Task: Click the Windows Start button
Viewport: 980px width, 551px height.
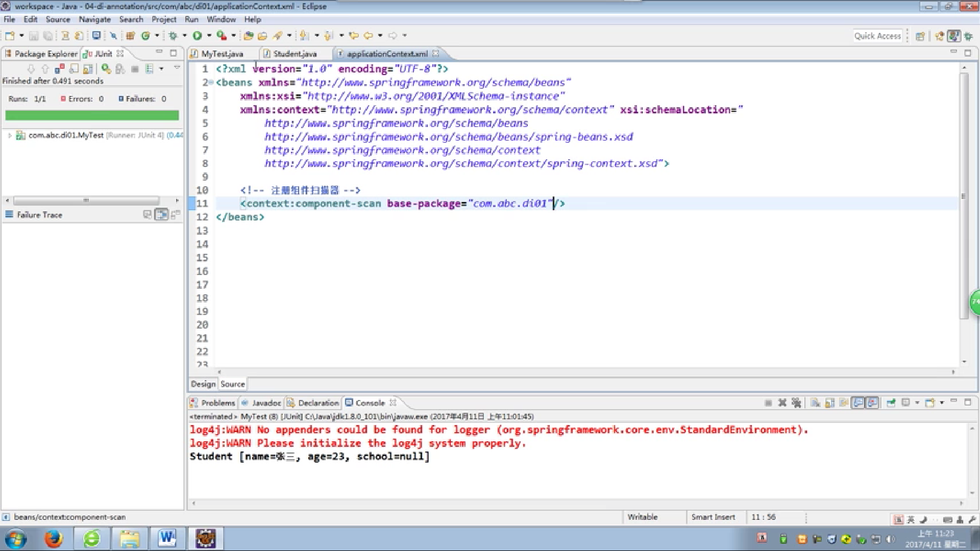Action: (15, 539)
